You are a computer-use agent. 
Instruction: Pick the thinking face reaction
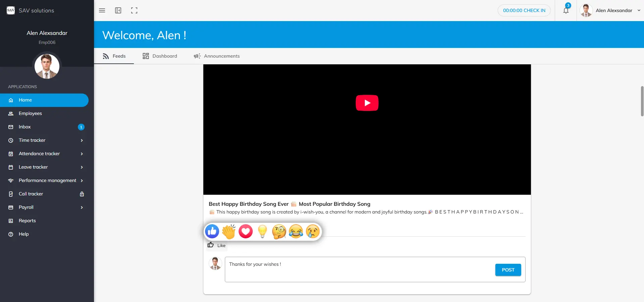(279, 231)
